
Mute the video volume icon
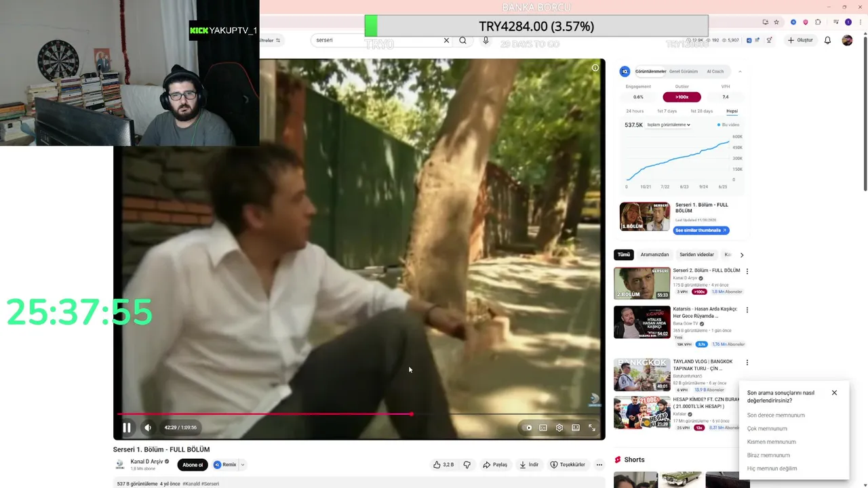pyautogui.click(x=148, y=428)
